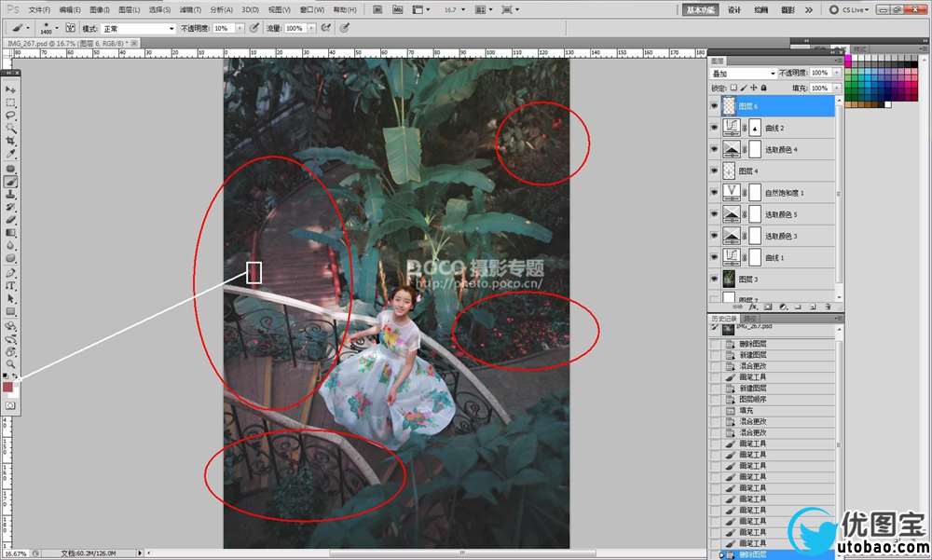Open the 图层(L) menu

click(130, 9)
